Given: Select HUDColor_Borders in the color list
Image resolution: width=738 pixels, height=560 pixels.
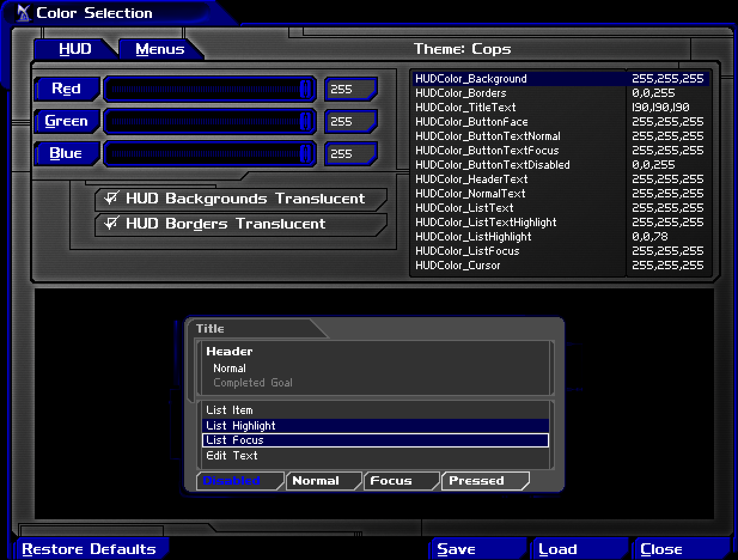Looking at the screenshot, I should [x=561, y=93].
